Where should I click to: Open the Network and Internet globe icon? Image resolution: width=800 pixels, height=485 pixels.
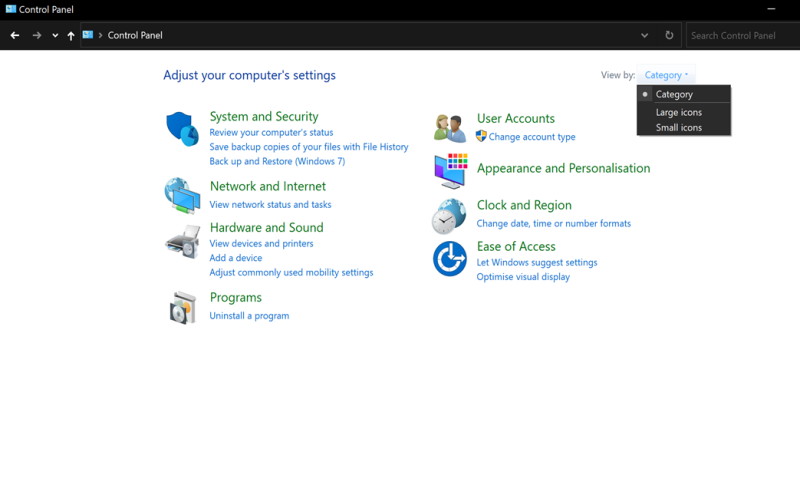(182, 195)
